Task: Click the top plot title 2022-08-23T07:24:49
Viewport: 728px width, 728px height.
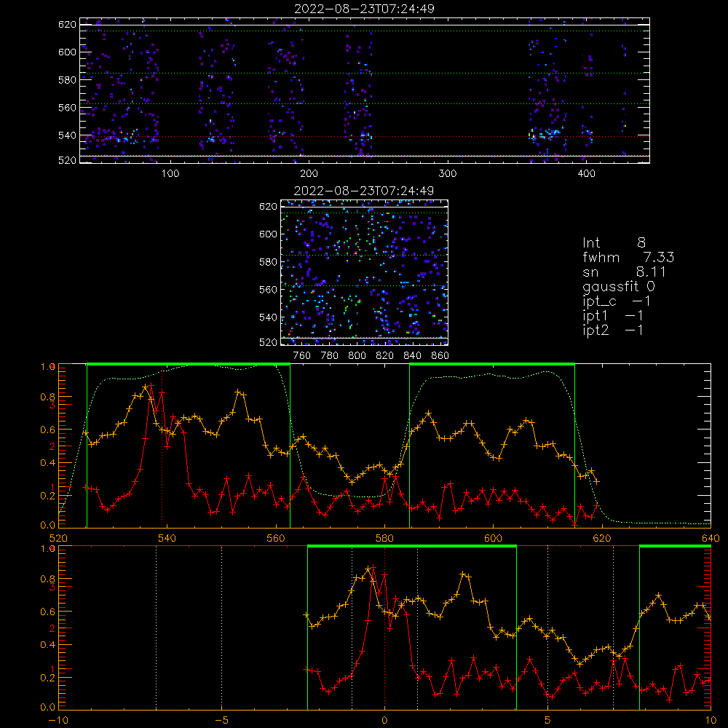Action: pyautogui.click(x=365, y=9)
